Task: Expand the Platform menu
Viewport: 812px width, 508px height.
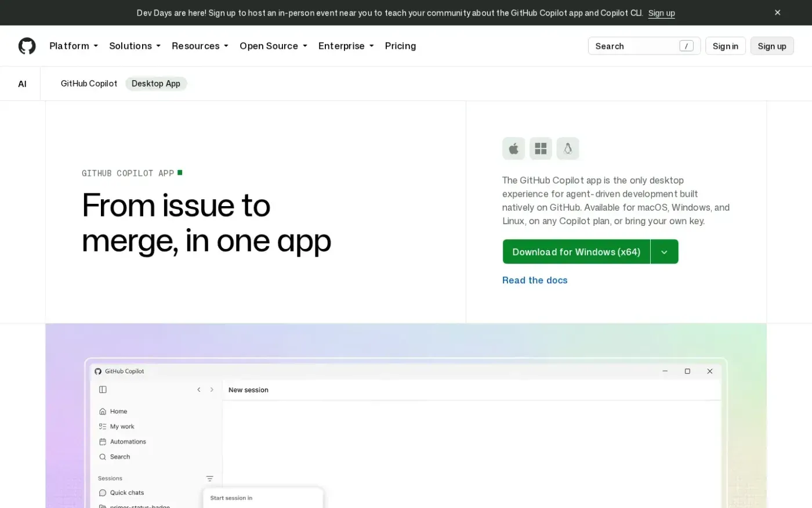Action: (74, 46)
